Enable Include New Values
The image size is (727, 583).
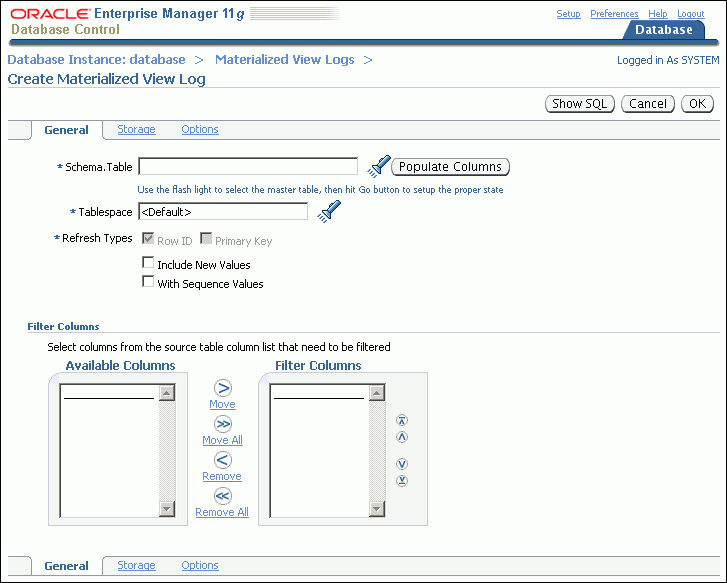tap(148, 263)
